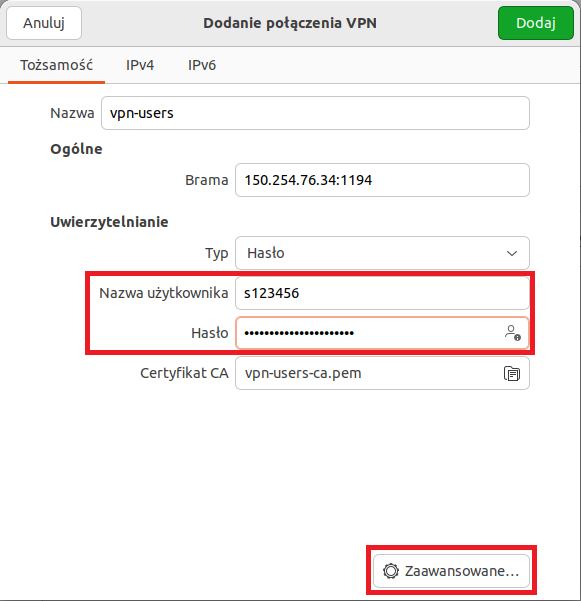Switch to the Tożsamość tab

coord(56,65)
